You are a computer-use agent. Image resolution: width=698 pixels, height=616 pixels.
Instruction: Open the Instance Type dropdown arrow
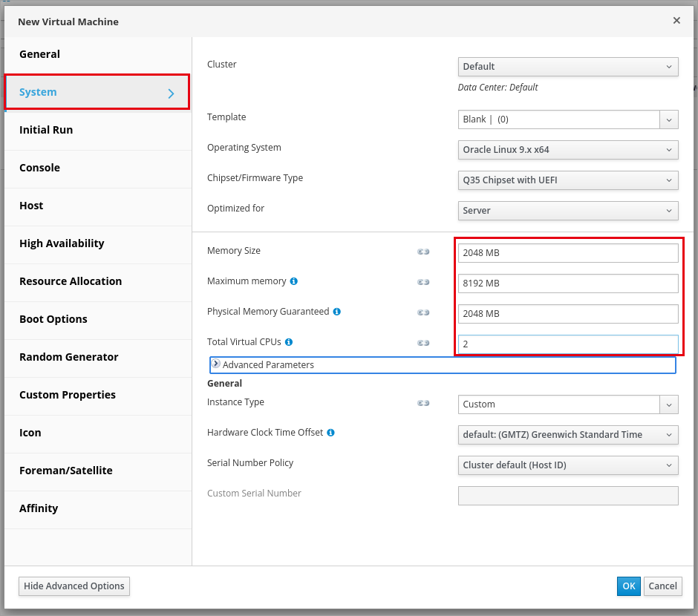point(669,404)
